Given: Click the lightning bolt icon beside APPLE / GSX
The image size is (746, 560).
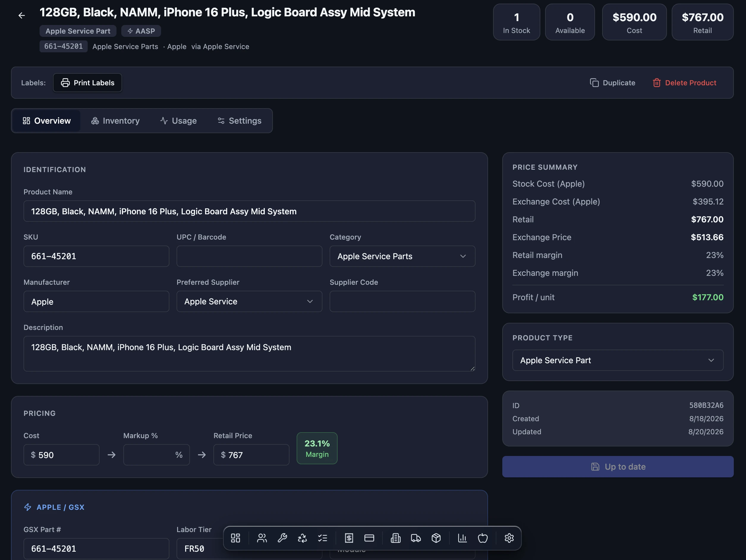Looking at the screenshot, I should 28,507.
